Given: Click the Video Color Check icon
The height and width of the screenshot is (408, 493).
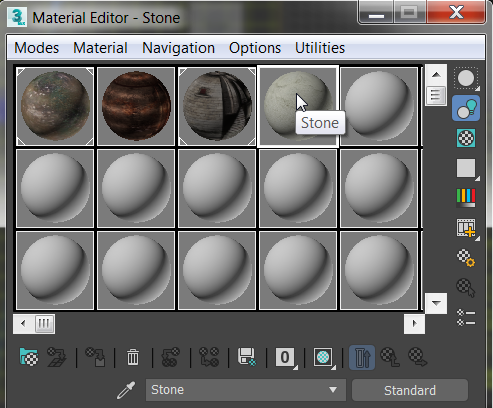Looking at the screenshot, I should [466, 197].
